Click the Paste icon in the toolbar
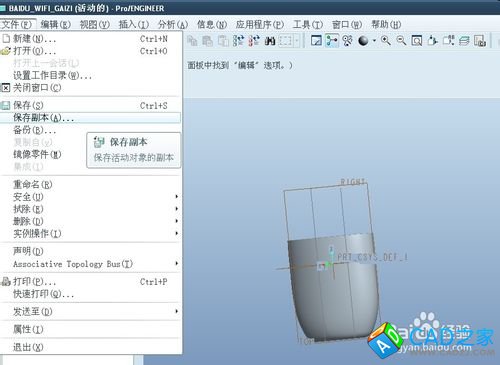 click(x=208, y=41)
